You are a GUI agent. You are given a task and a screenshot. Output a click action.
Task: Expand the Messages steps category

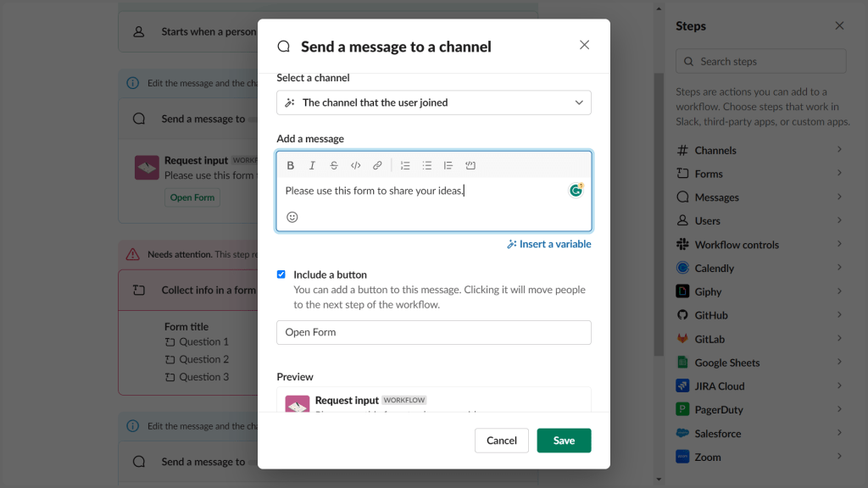tap(759, 197)
